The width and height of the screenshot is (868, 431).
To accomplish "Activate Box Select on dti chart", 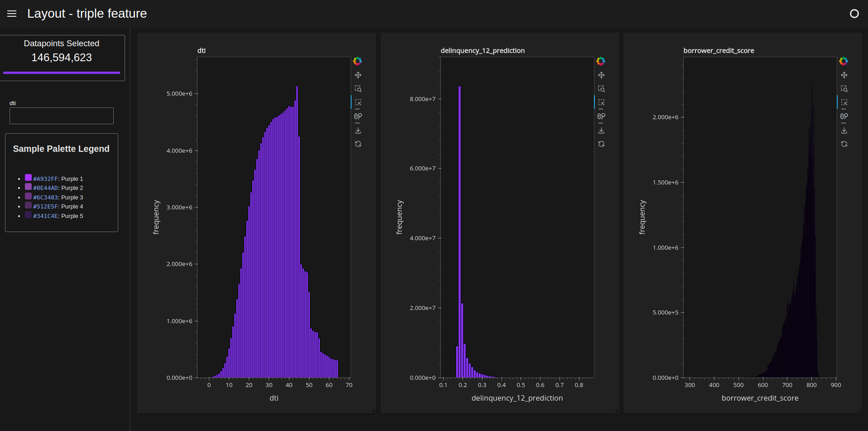I will click(358, 102).
